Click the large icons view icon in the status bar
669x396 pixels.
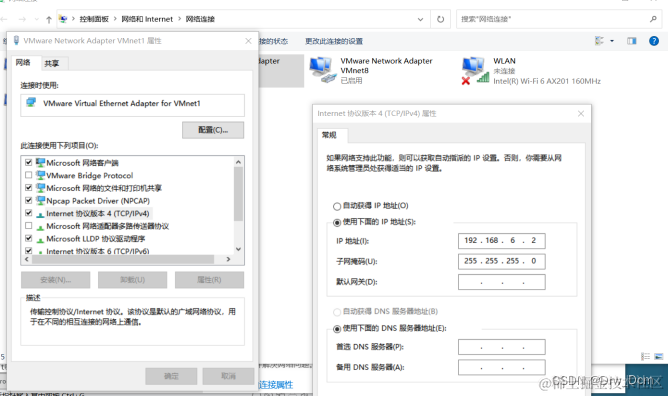click(x=659, y=356)
